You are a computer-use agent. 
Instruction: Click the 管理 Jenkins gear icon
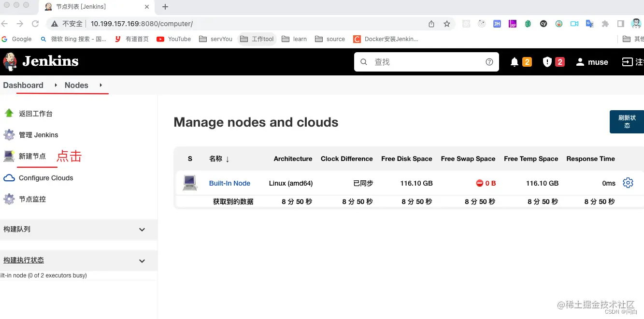coord(9,134)
